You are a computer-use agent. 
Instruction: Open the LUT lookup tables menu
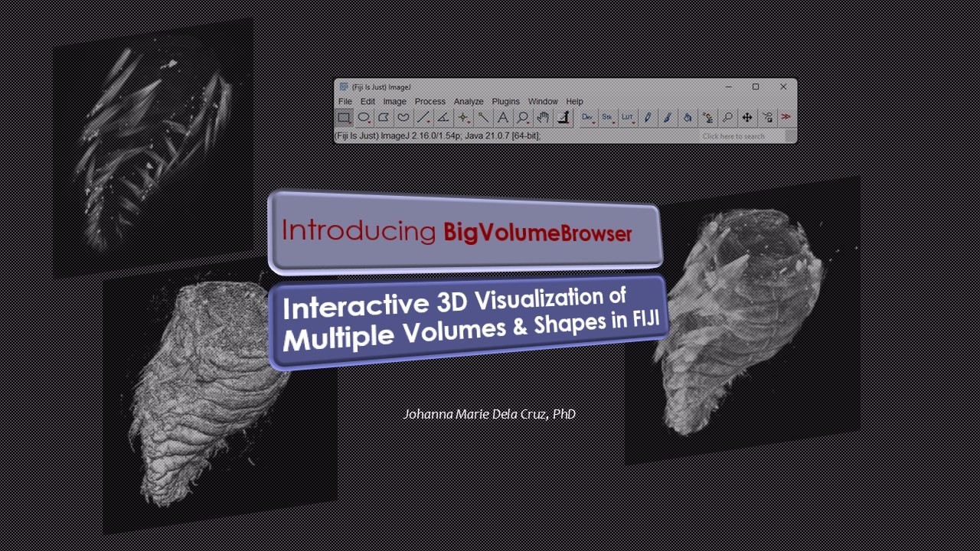[x=628, y=118]
